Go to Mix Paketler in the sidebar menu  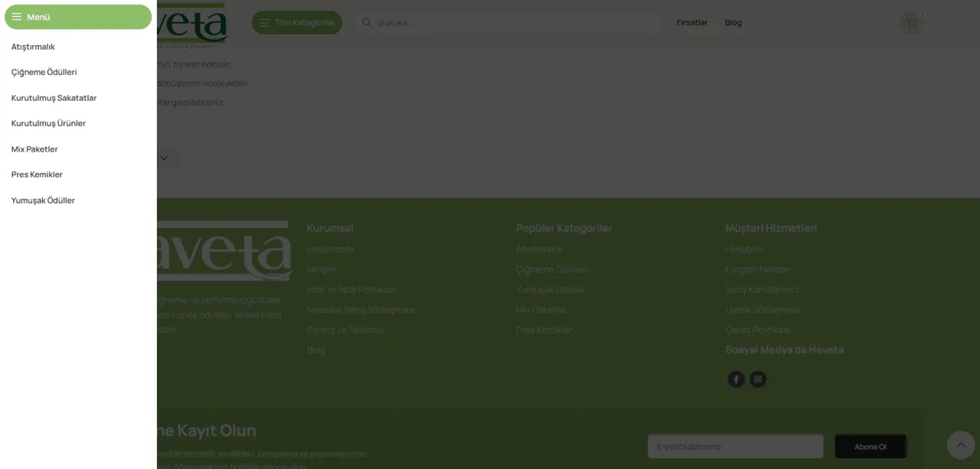click(x=34, y=149)
